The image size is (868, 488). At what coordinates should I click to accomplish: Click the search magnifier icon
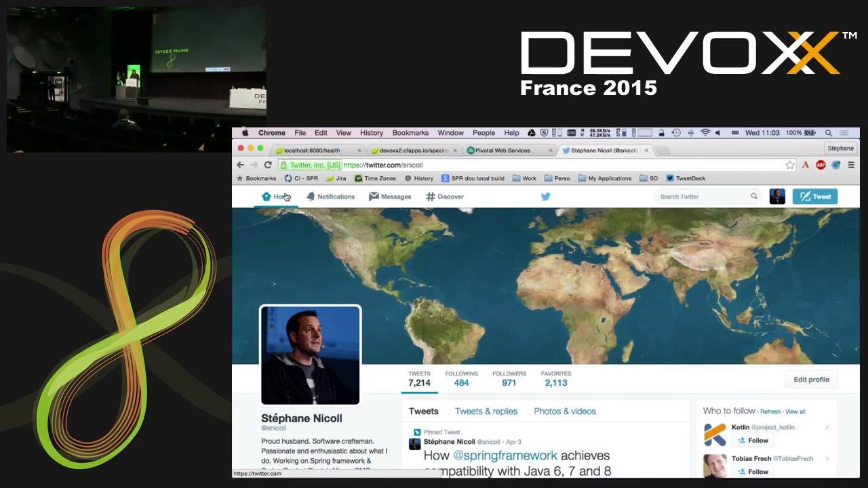coord(753,197)
